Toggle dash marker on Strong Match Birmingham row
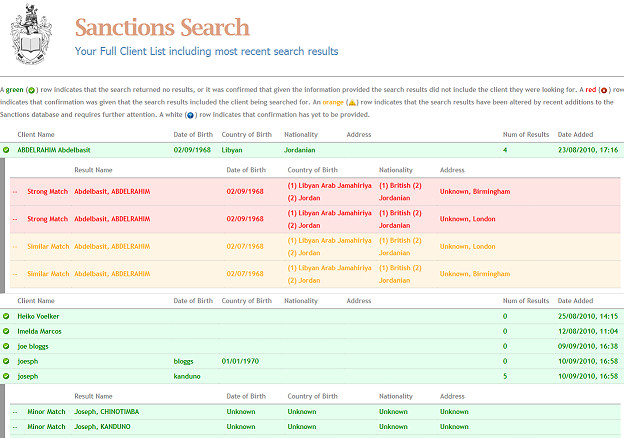The width and height of the screenshot is (624, 438). pos(14,191)
